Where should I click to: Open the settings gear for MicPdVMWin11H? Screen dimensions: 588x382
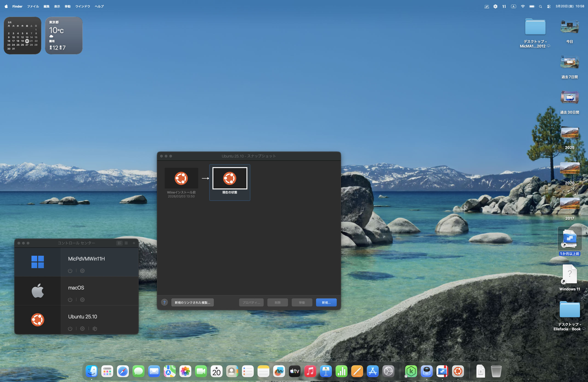(82, 271)
